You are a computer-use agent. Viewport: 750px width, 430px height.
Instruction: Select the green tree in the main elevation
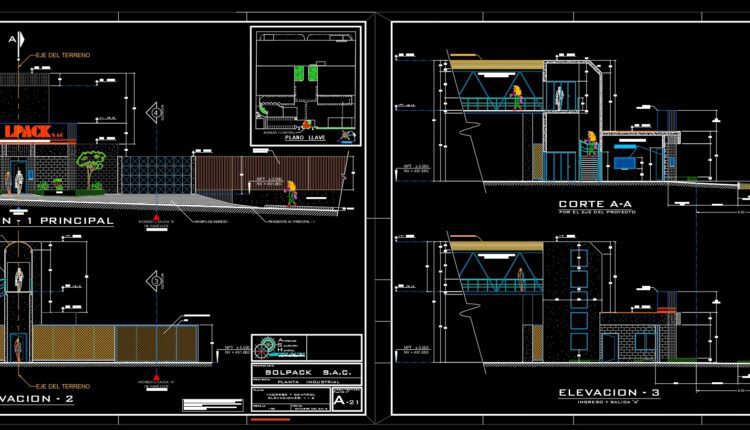90,169
